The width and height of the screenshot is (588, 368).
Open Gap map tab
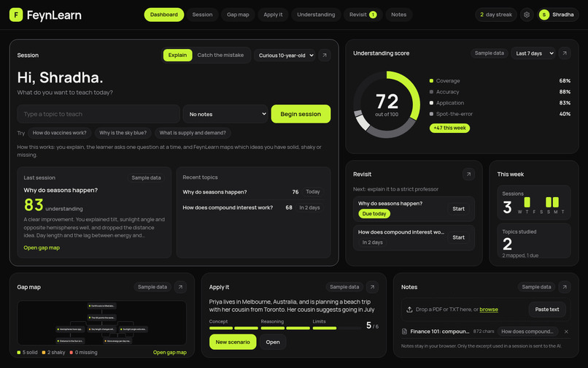(238, 15)
